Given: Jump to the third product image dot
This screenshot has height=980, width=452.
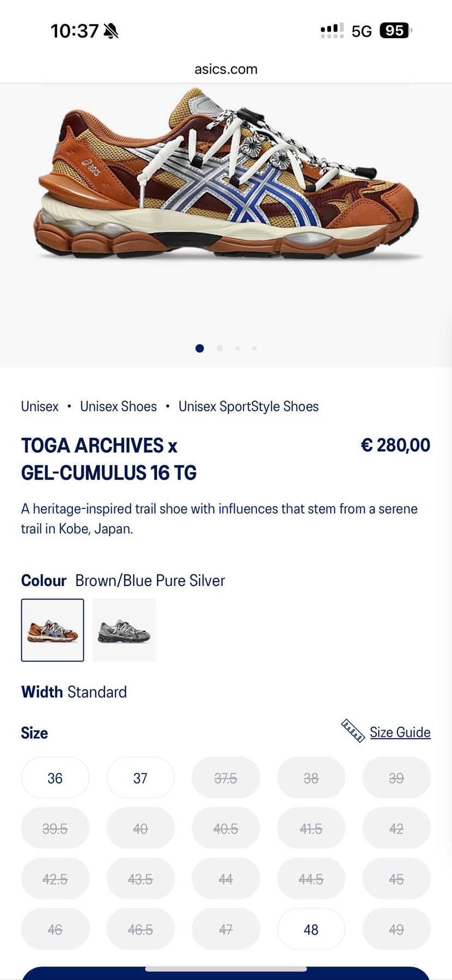Looking at the screenshot, I should 237,348.
